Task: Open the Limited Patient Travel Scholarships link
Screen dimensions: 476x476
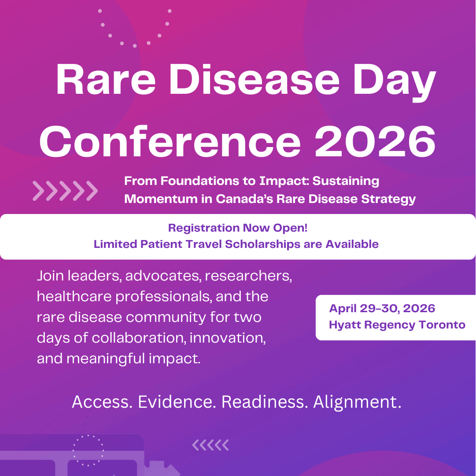Action: (236, 244)
